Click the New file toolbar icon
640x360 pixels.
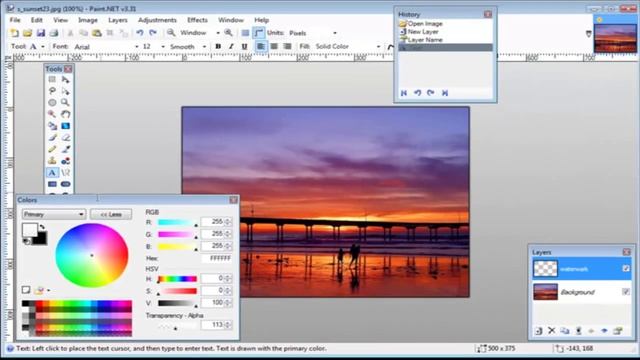(x=14, y=33)
